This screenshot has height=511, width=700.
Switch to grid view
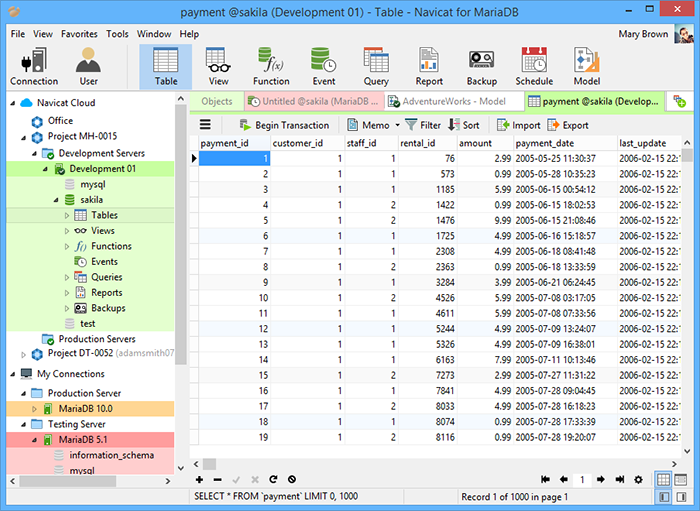(x=663, y=479)
